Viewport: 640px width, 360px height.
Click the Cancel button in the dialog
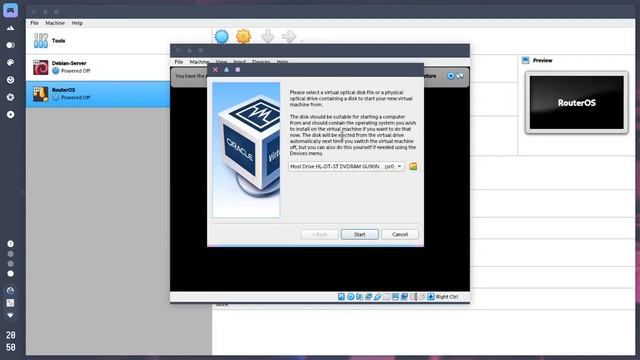pos(400,234)
